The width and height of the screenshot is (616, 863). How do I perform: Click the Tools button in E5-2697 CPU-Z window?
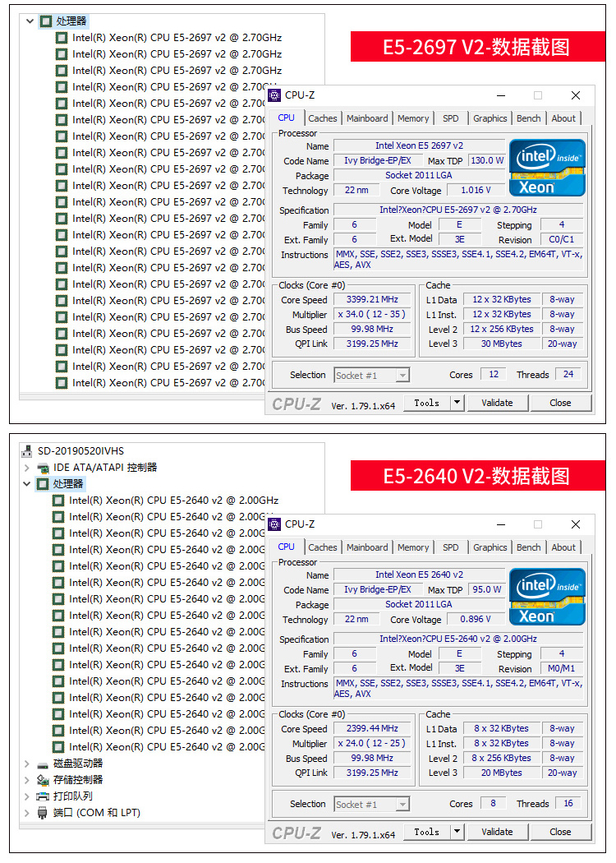(427, 403)
